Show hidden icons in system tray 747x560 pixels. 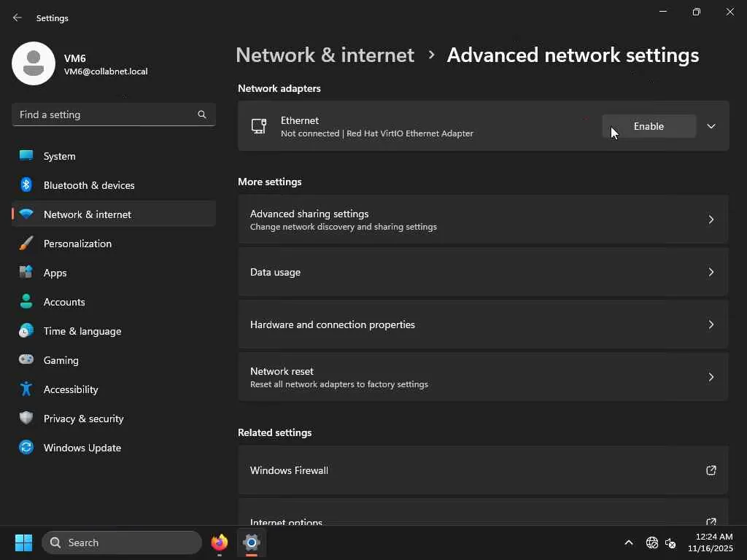(628, 542)
